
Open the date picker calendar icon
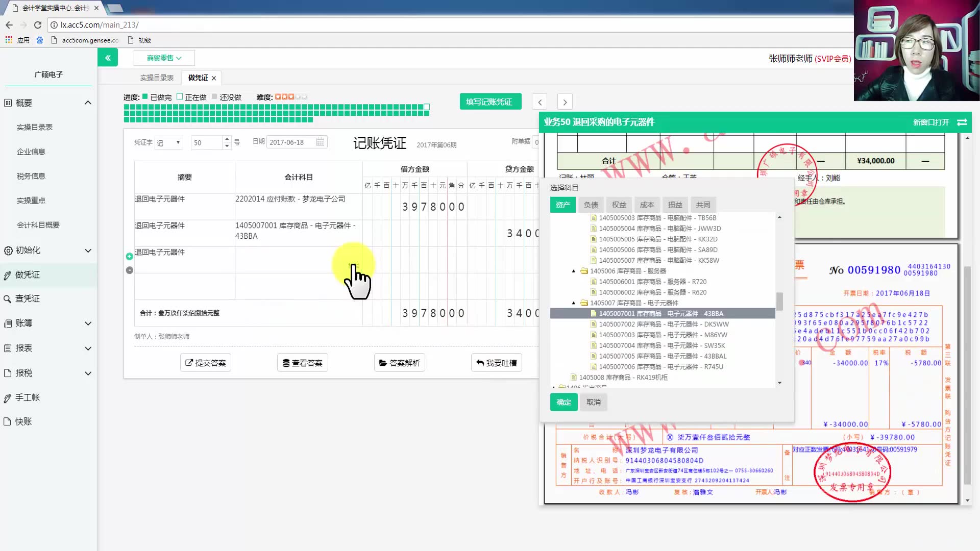tap(320, 142)
